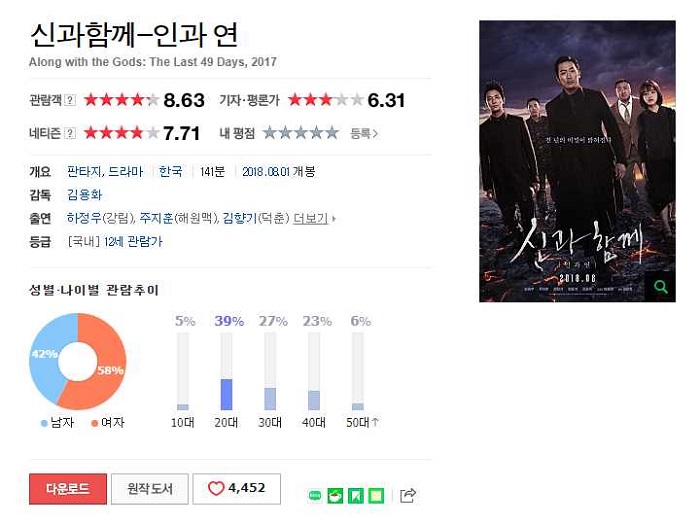Screen dimensions: 700x524
Task: Set my rating using the grey stars
Action: tap(300, 133)
